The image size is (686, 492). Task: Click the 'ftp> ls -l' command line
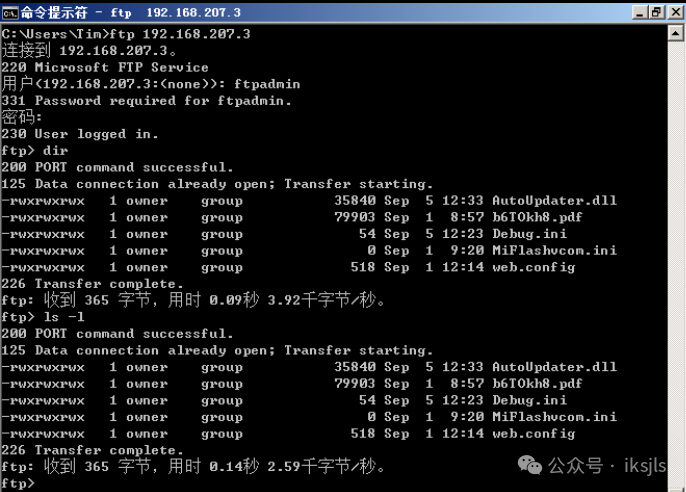43,317
